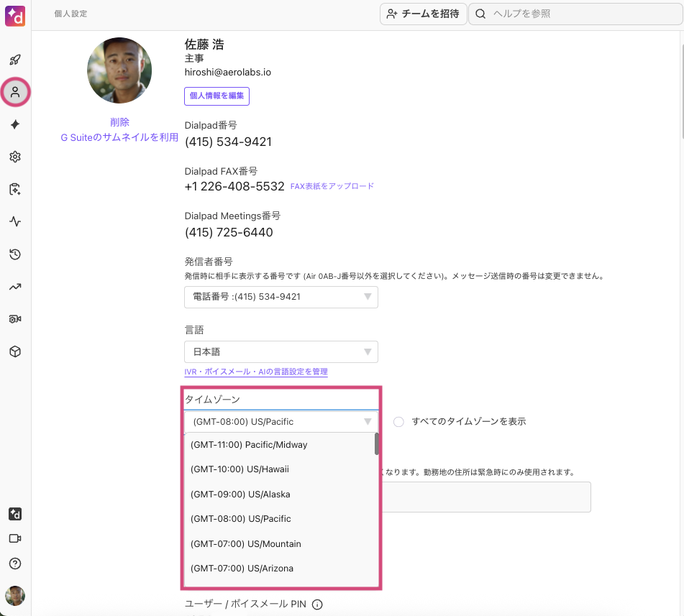Expand the 発信者番号 phone number dropdown
684x616 pixels.
pyautogui.click(x=281, y=297)
